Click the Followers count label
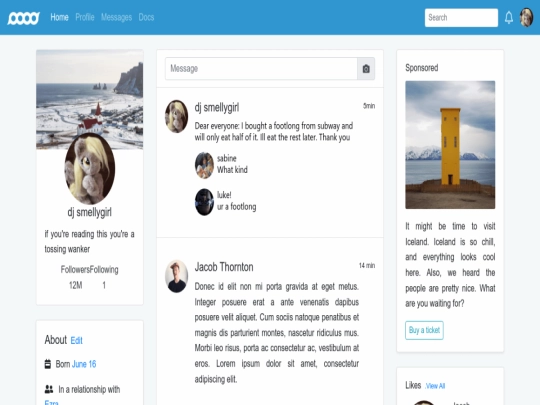 pos(75,269)
